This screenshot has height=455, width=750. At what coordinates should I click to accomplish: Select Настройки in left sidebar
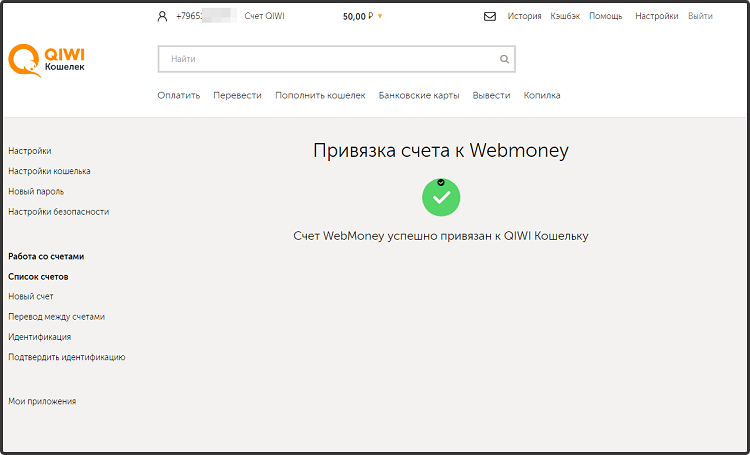click(30, 151)
